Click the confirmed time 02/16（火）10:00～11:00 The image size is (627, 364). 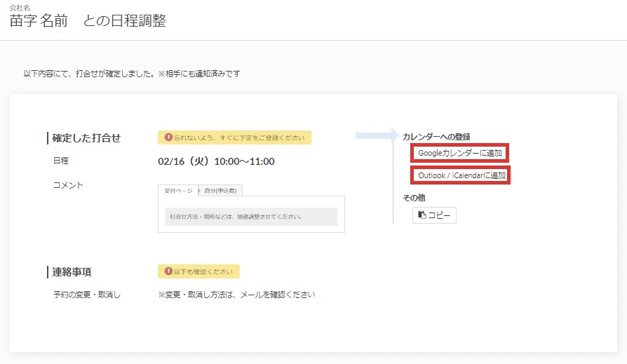(216, 162)
